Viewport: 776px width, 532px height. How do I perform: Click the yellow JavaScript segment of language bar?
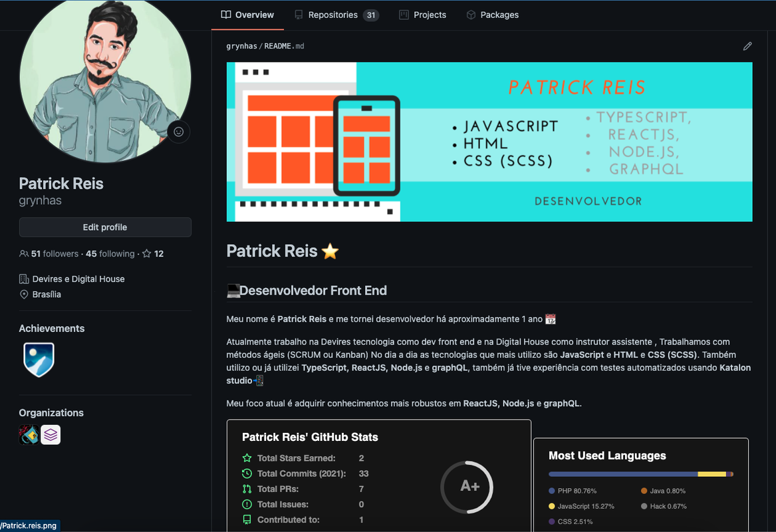pyautogui.click(x=711, y=474)
